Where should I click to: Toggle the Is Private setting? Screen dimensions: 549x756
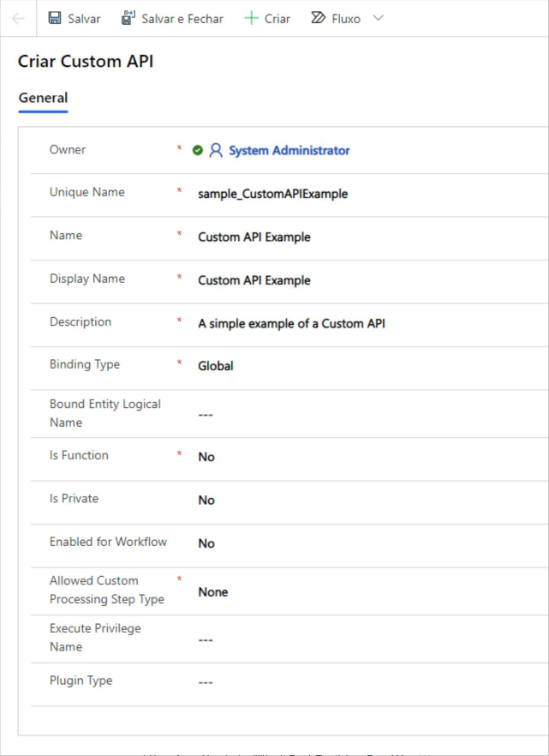tap(206, 500)
